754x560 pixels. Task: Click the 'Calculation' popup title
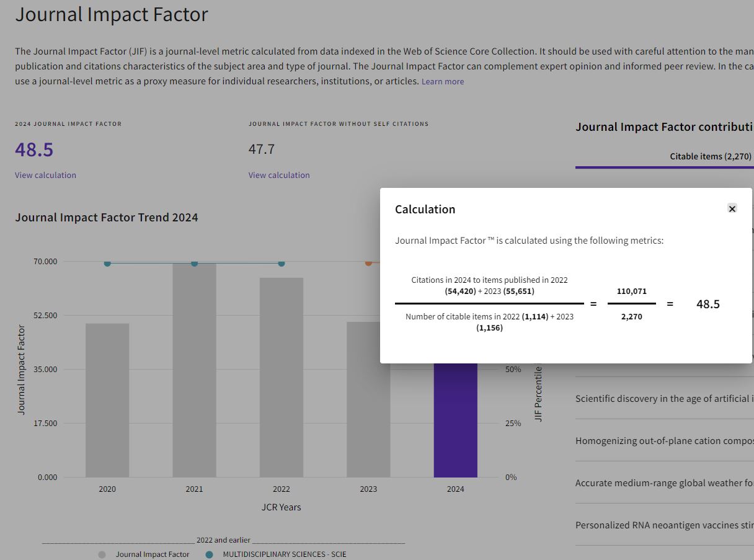[x=425, y=210]
